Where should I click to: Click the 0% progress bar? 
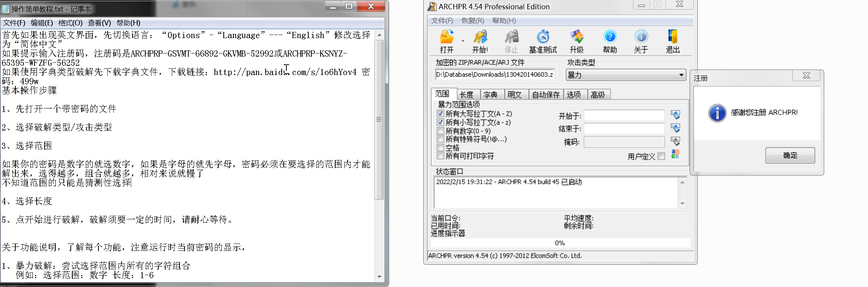(x=560, y=243)
